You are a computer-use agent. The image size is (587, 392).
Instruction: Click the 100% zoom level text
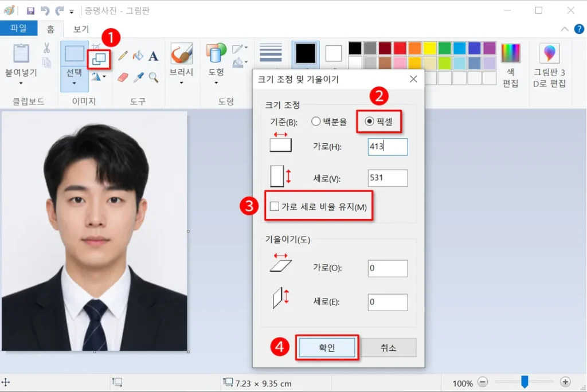click(463, 383)
